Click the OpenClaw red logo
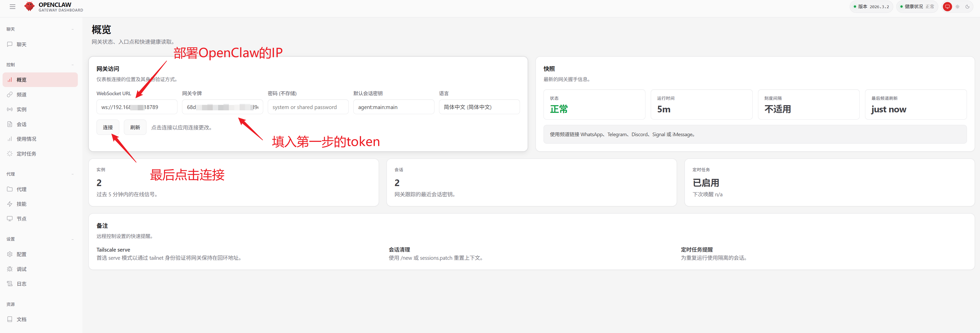This screenshot has width=980, height=333. point(29,6)
